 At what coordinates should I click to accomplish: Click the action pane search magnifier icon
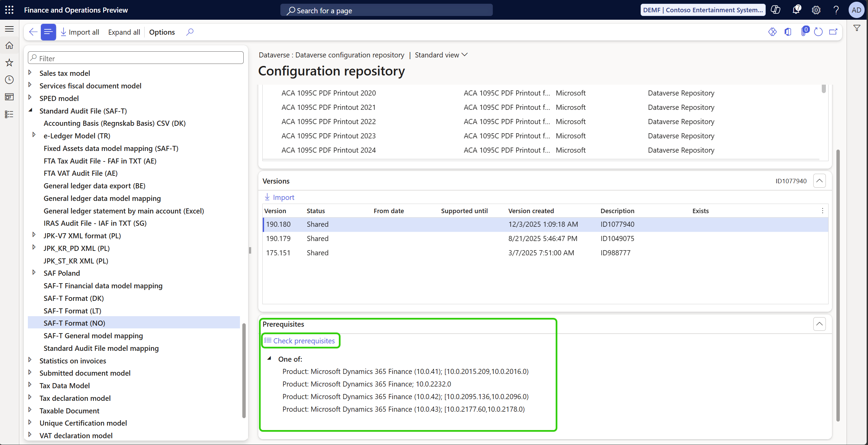(190, 32)
